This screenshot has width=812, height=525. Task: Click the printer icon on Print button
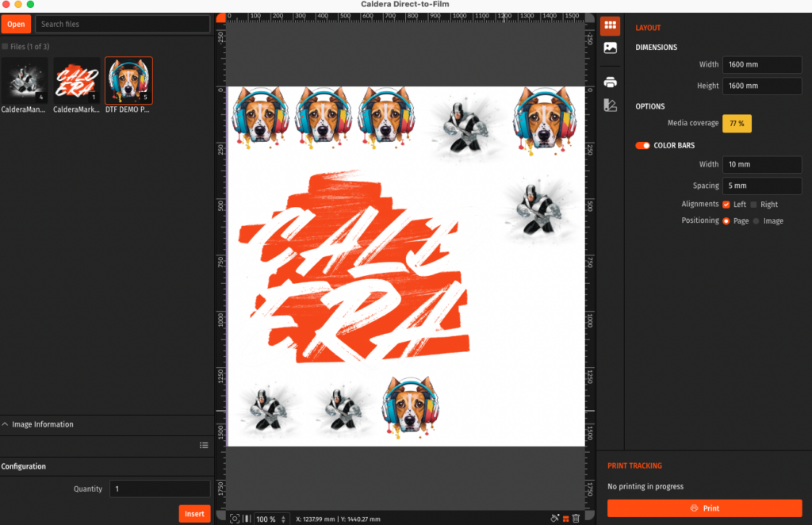694,508
